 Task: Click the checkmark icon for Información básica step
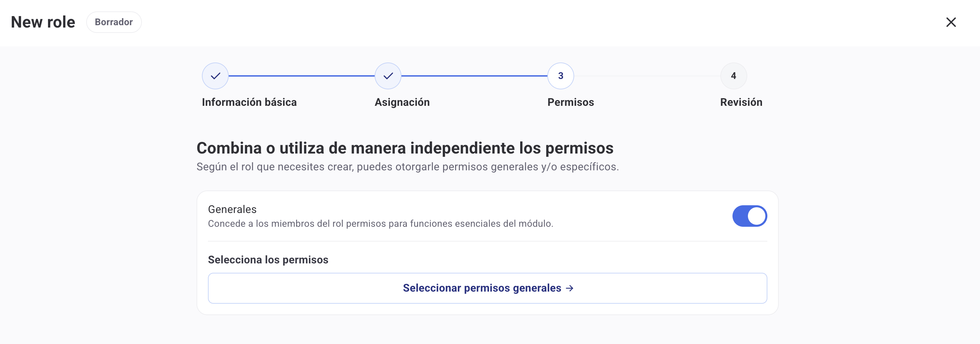pos(215,76)
